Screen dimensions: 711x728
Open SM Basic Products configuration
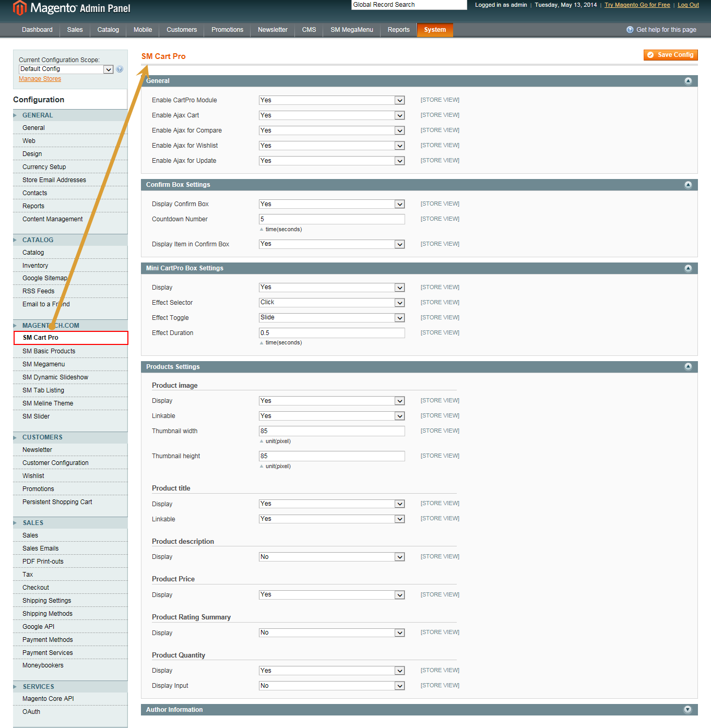coord(49,351)
